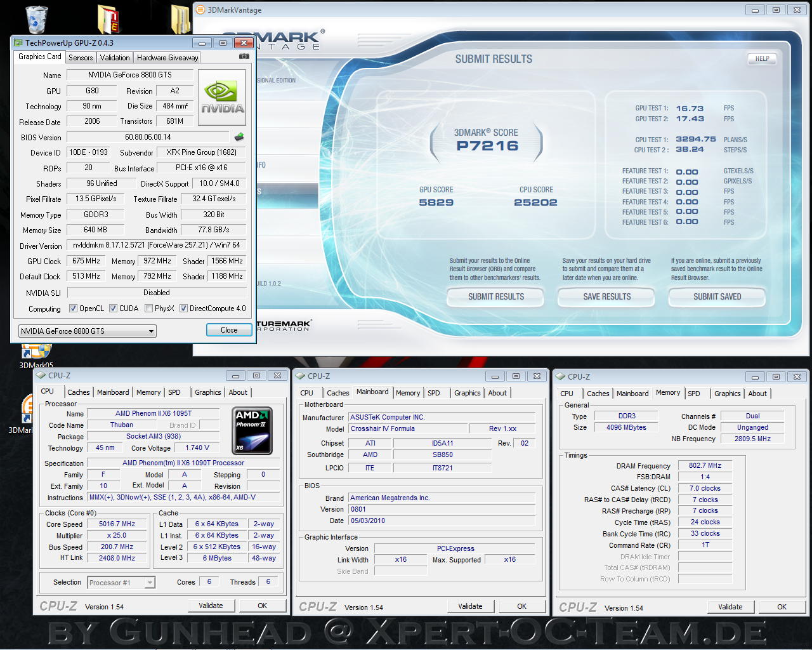Click SAVE RESULTS in 3DMark Vantage
Image resolution: width=812 pixels, height=650 pixels.
coord(607,296)
